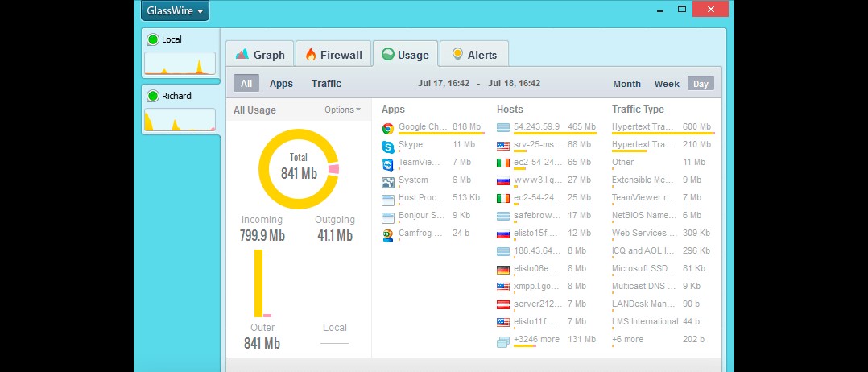Click the Camfrog app icon

387,235
